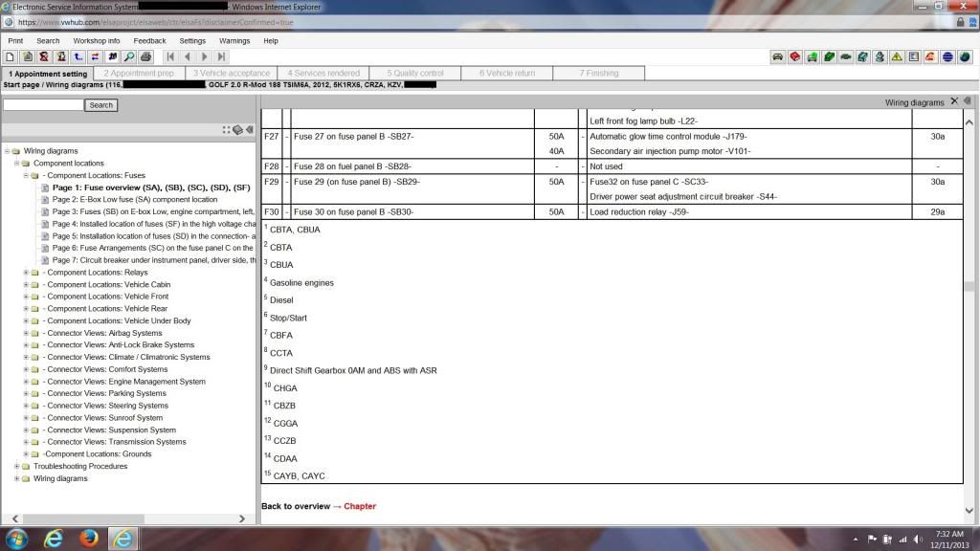The height and width of the screenshot is (551, 980).
Task: Expand the Component Locations: Grounds node
Action: pos(26,454)
